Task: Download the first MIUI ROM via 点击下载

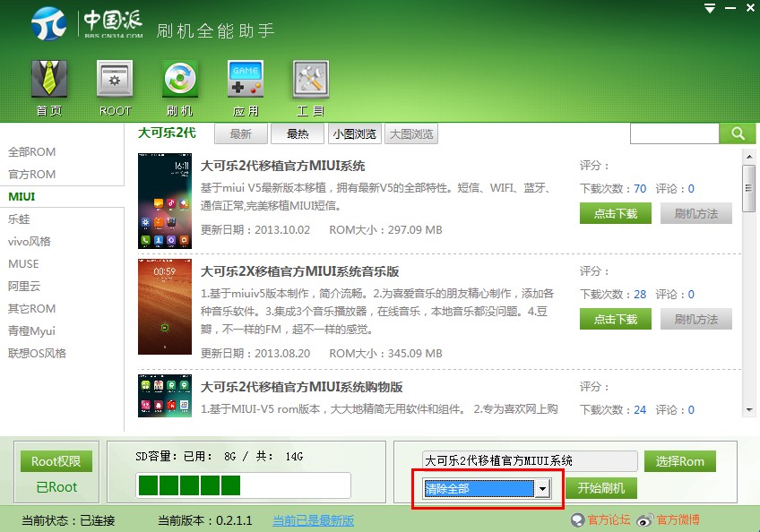Action: click(x=616, y=213)
